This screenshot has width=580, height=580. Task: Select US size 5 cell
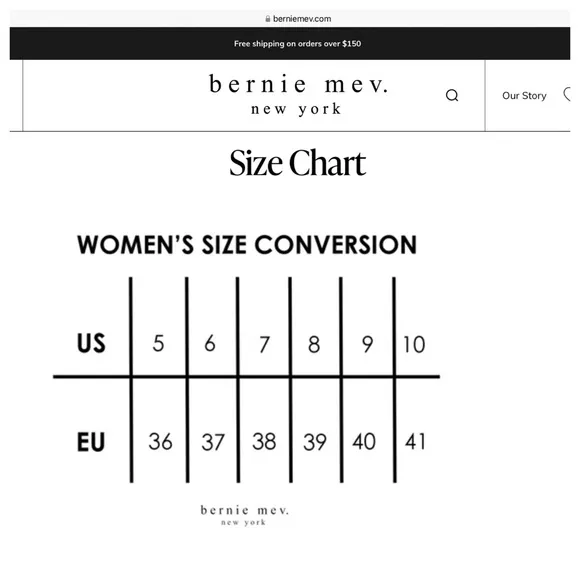click(x=158, y=343)
